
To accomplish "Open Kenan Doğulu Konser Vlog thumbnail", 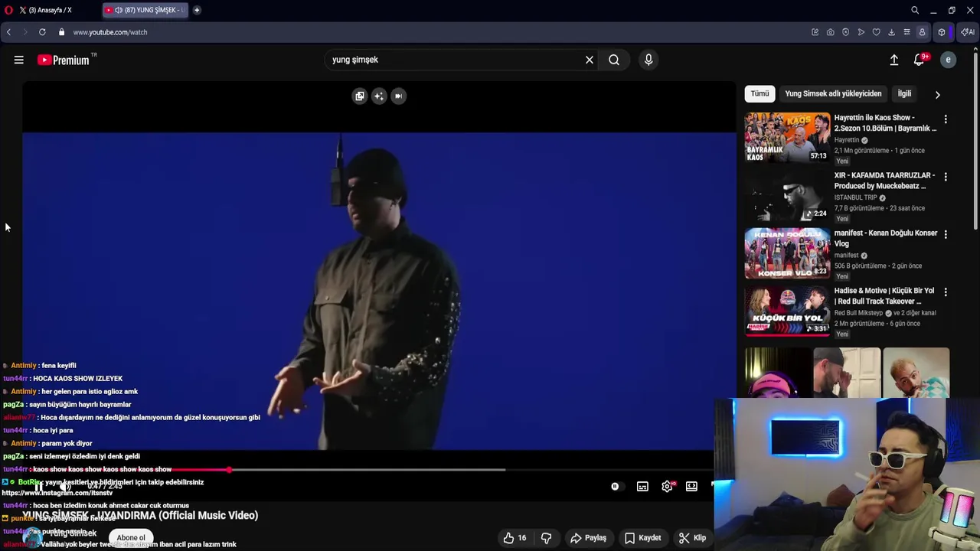I will (x=787, y=253).
